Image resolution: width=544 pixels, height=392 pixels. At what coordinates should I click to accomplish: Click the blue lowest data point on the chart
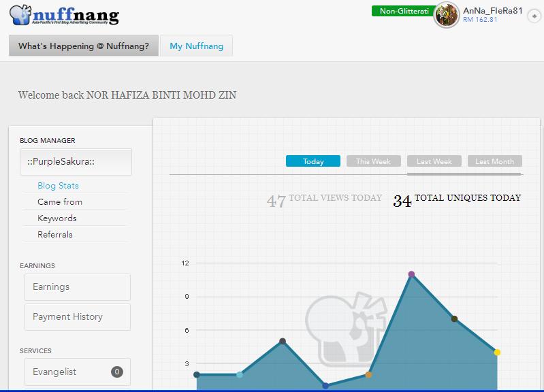point(325,386)
